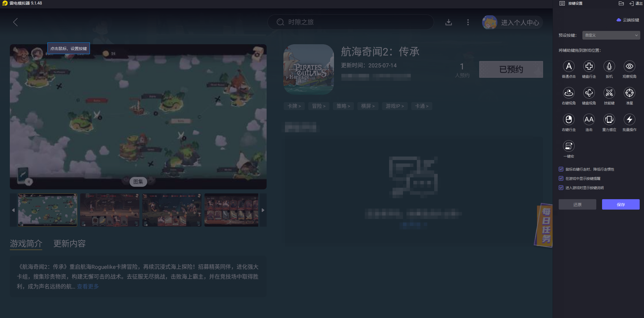
Task: Click the 已预约 button
Action: tap(511, 69)
